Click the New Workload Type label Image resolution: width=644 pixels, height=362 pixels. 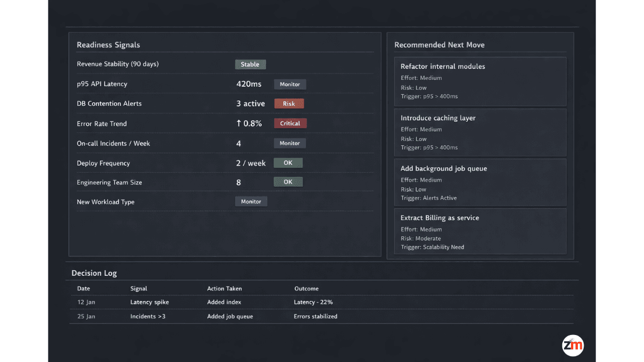pos(106,202)
